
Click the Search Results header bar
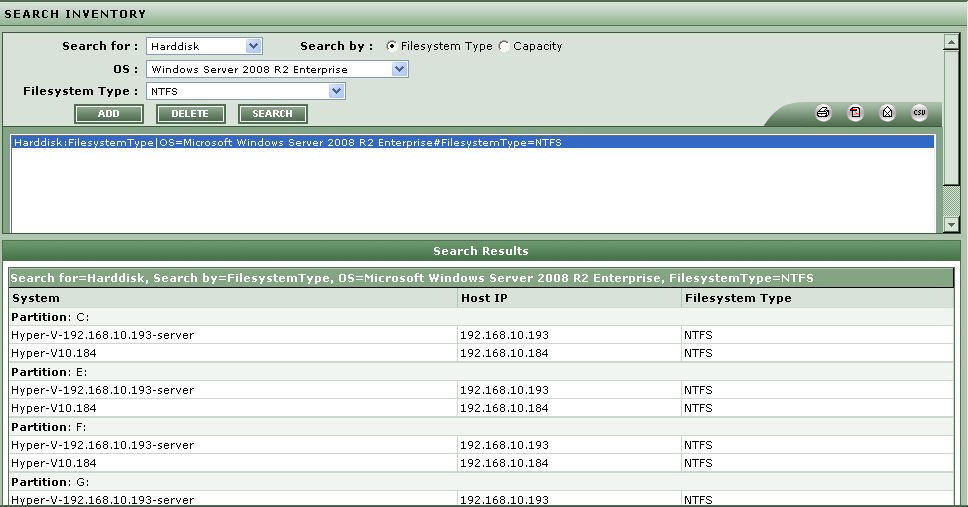pos(481,251)
